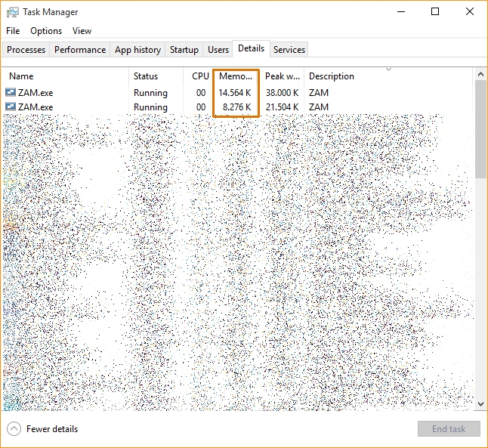Image resolution: width=488 pixels, height=448 pixels.
Task: Select the 21.504 K peak working set value
Action: point(282,107)
